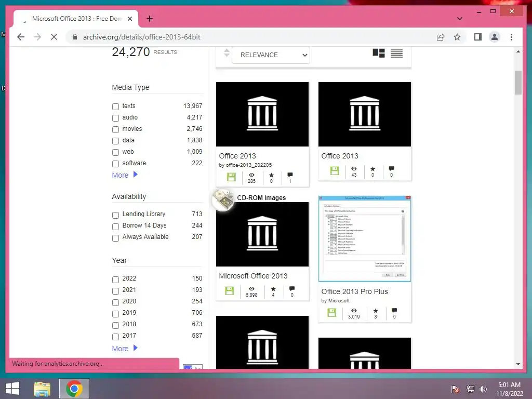Click the office-2013_202205 uploader name

[249, 165]
